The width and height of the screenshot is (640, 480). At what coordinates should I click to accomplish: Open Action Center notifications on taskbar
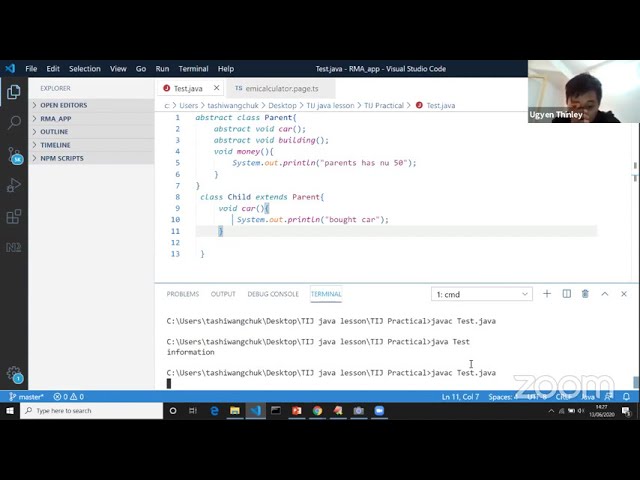click(626, 411)
